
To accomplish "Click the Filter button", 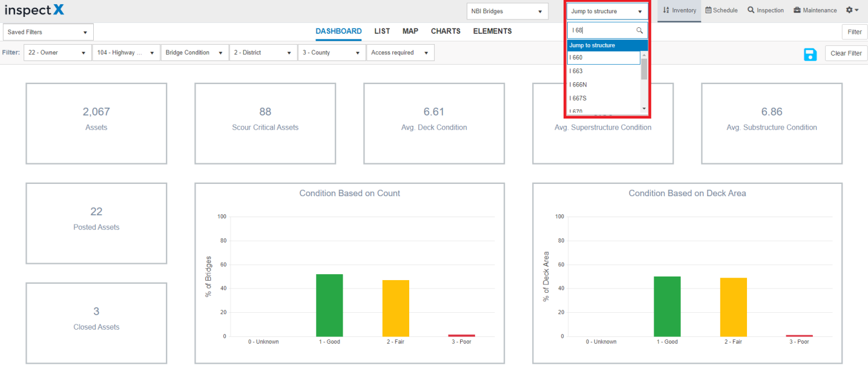I will (x=854, y=32).
